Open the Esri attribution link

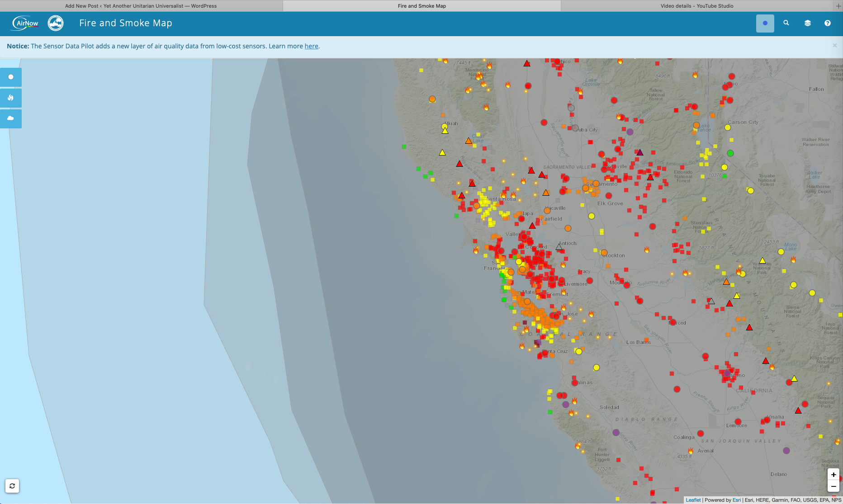point(736,500)
